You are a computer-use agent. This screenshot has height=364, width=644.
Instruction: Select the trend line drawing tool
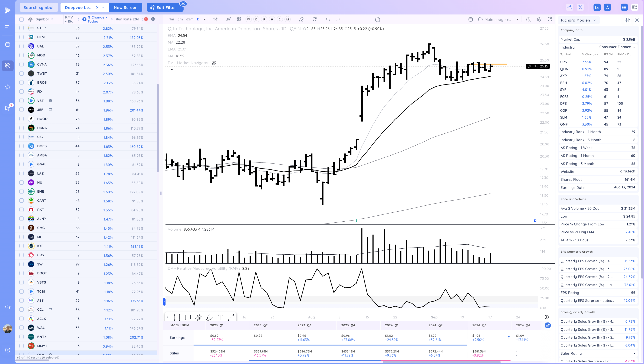[x=231, y=317]
